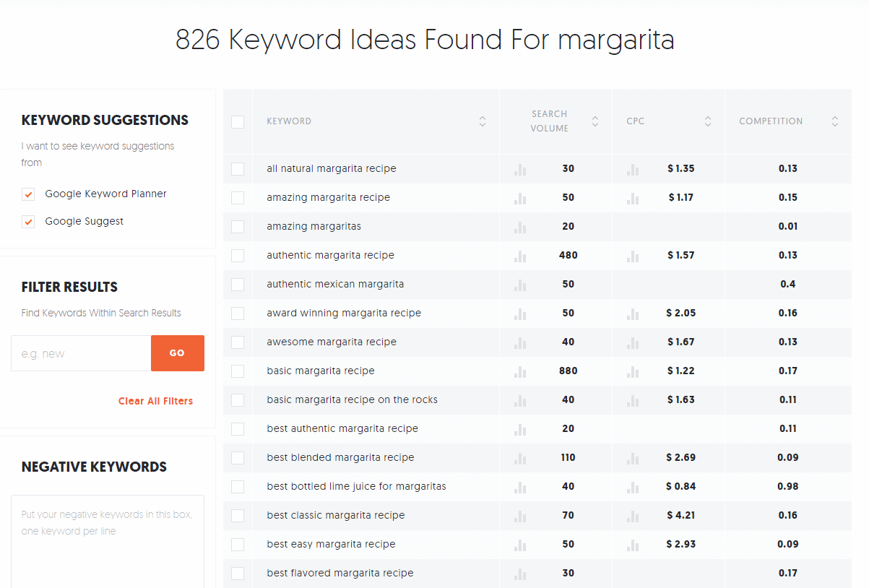The width and height of the screenshot is (869, 588).
Task: Open volume chart icon for all natural margarita recipe
Action: [x=520, y=169]
